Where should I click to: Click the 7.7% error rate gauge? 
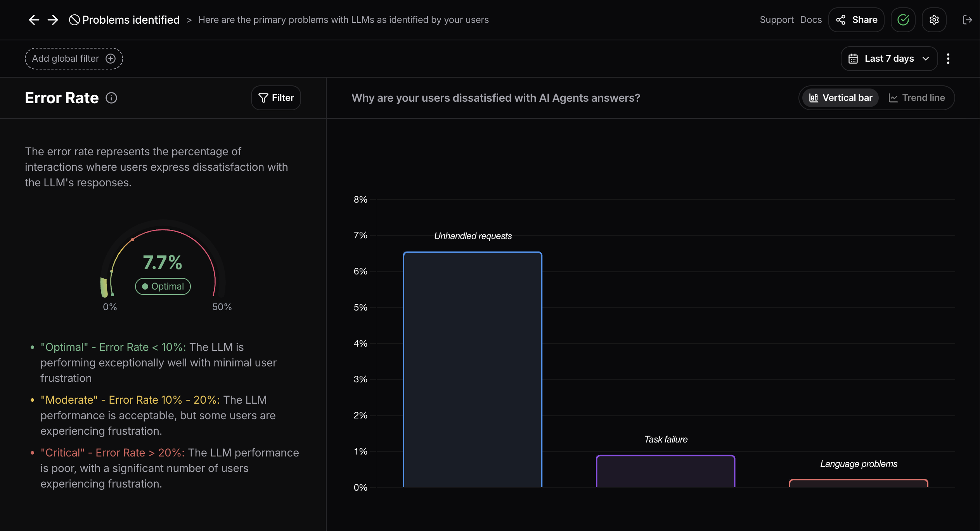coord(163,262)
